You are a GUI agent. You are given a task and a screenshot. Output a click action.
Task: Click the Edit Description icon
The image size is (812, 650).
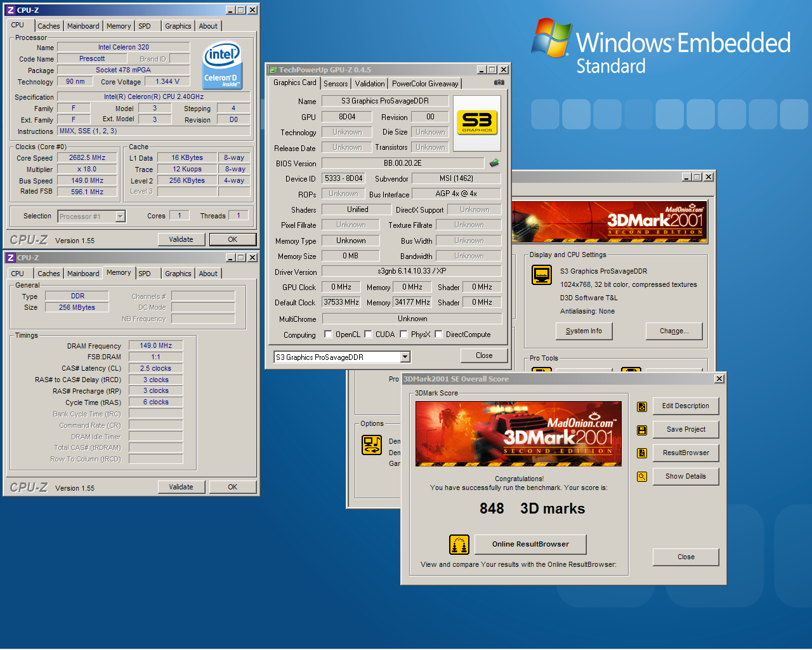(642, 406)
